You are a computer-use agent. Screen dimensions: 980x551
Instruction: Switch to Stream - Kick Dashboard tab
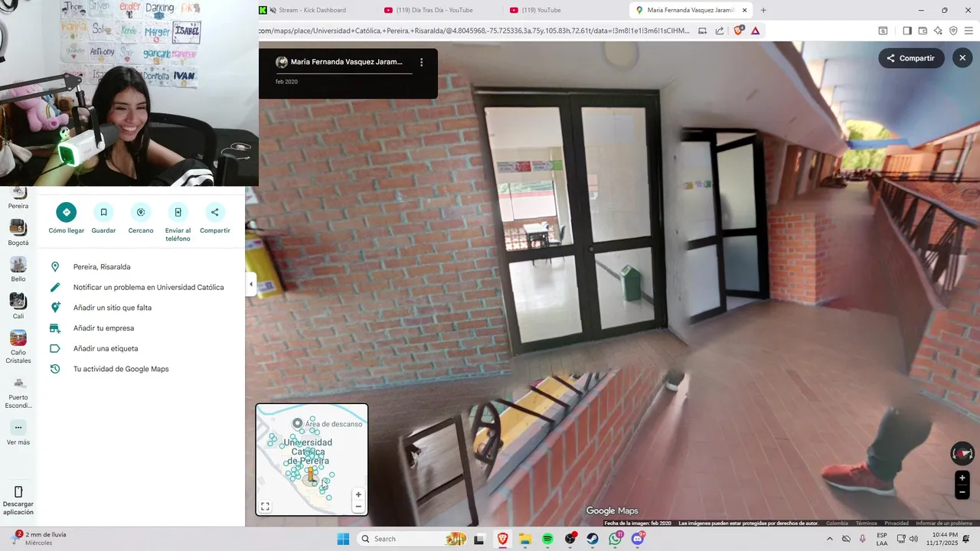click(312, 10)
